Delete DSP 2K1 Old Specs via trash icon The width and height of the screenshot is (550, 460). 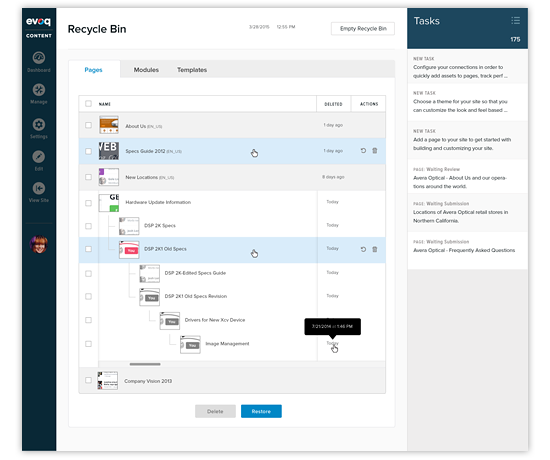point(375,249)
